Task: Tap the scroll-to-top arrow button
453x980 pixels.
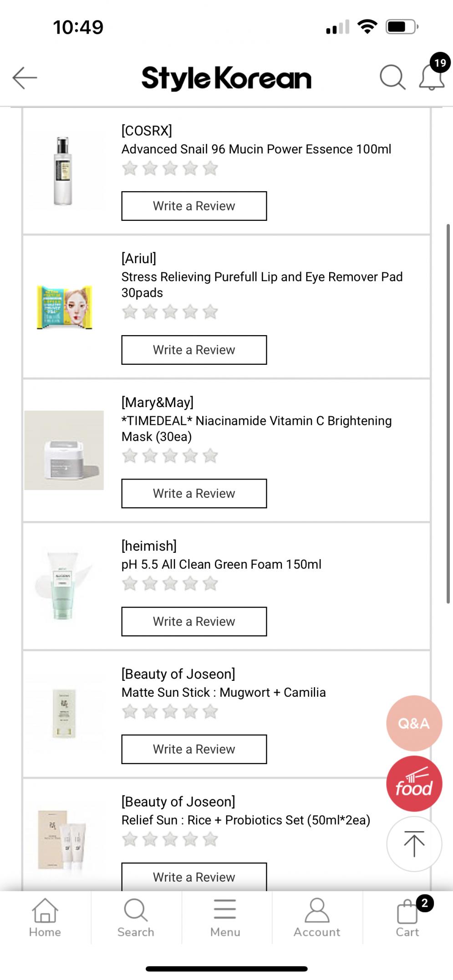Action: coord(414,844)
